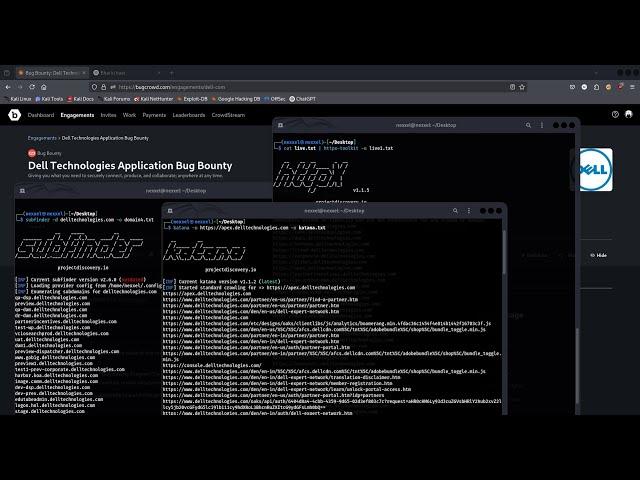Click the Engagements breadcrumb link
This screenshot has width=640, height=480.
(42, 138)
